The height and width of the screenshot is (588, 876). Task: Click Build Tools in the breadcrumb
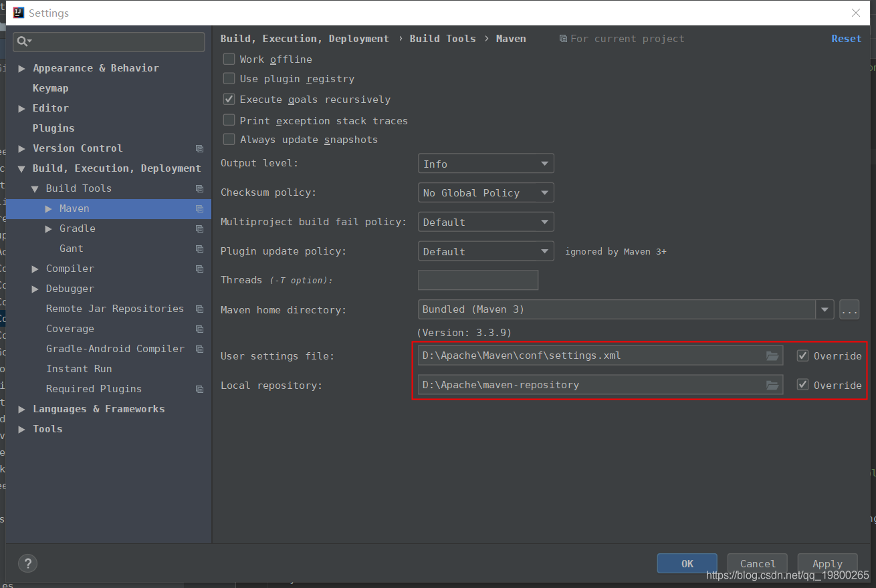click(443, 39)
